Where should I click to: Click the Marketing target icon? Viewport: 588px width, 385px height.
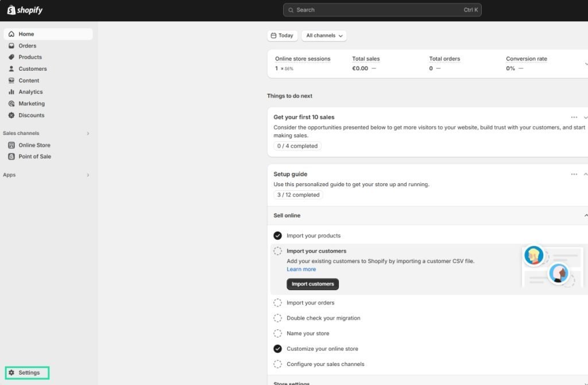(x=11, y=103)
